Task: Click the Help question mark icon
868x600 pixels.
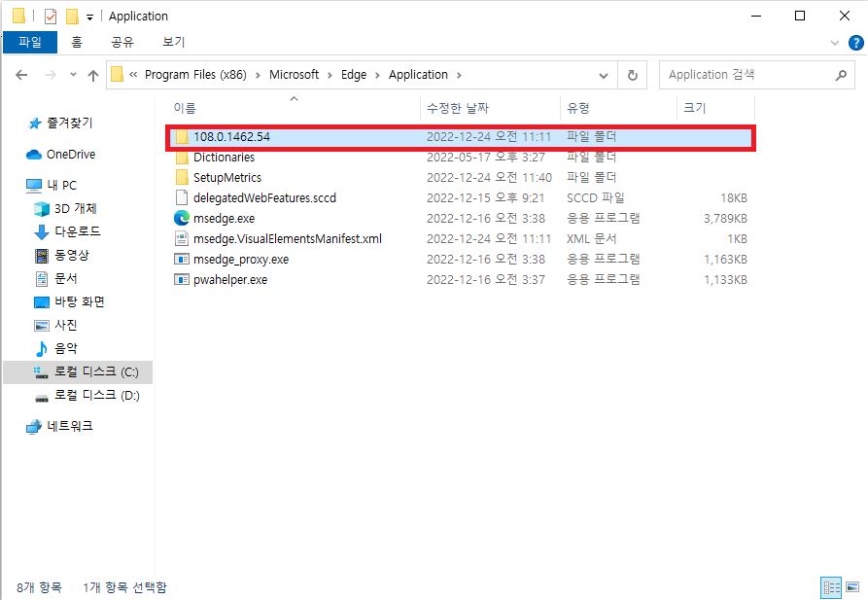Action: 854,42
